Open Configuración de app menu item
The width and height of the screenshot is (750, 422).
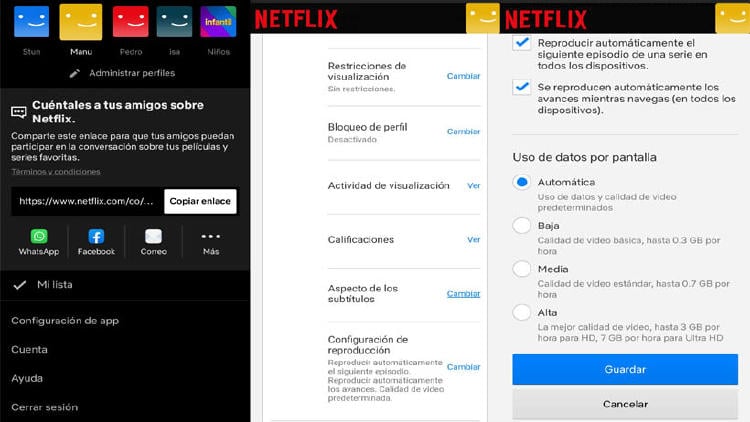click(65, 320)
